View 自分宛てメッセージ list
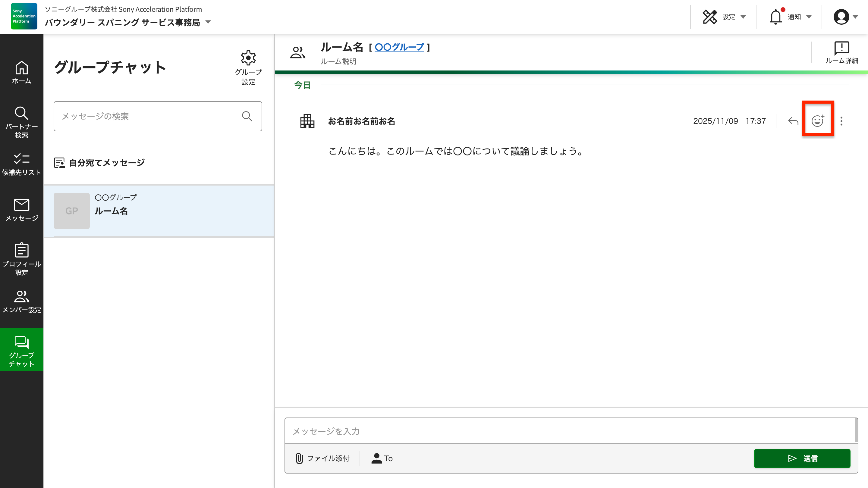Image resolution: width=868 pixels, height=488 pixels. (x=105, y=162)
